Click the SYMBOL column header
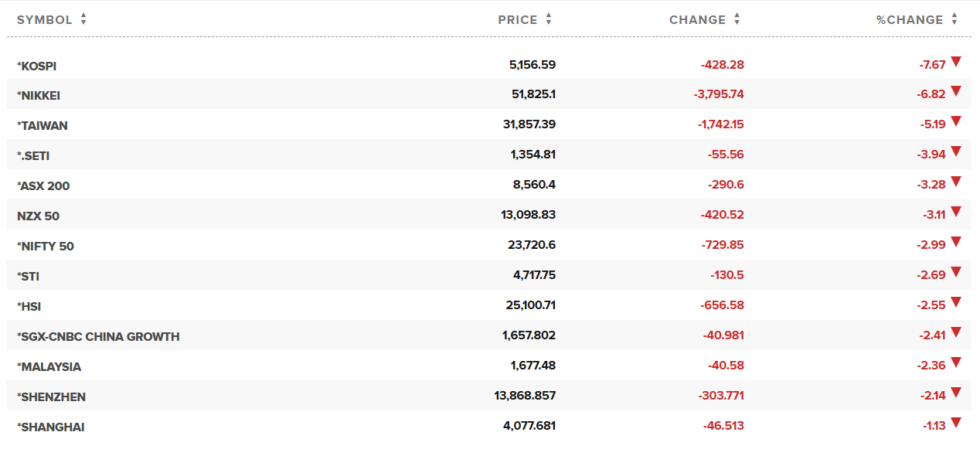The width and height of the screenshot is (980, 456). point(45,20)
